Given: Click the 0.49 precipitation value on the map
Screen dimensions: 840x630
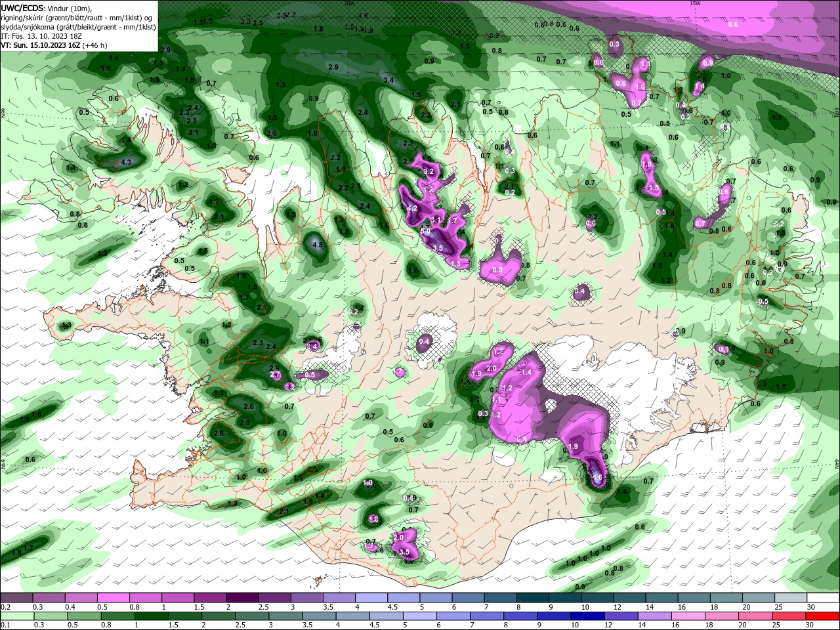Looking at the screenshot, I should pos(411,498).
